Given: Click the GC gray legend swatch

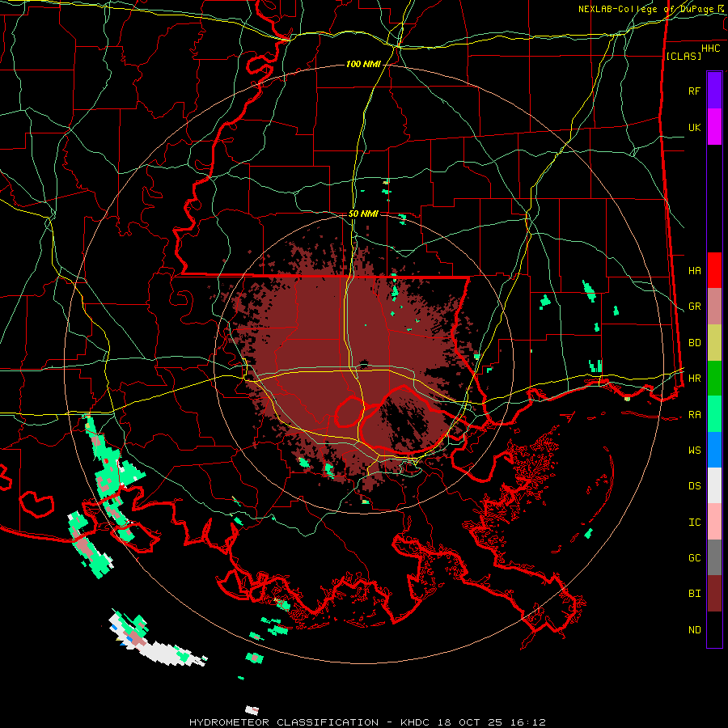Looking at the screenshot, I should pos(714,557).
